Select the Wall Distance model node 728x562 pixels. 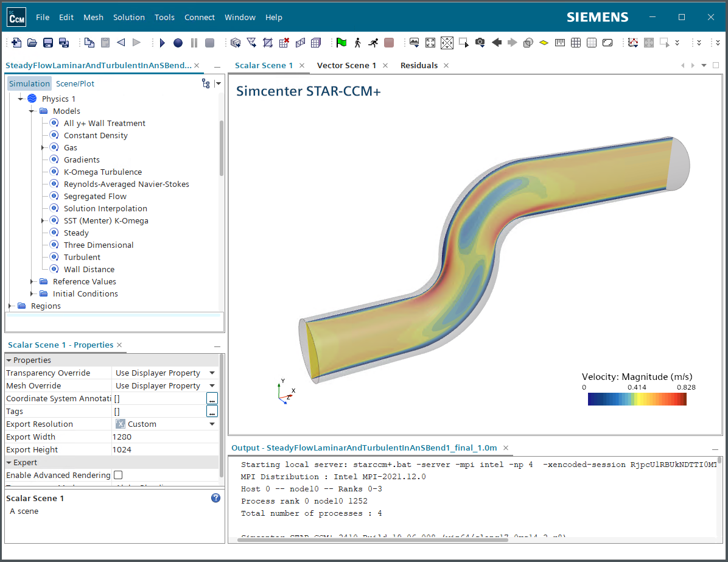[x=89, y=269]
